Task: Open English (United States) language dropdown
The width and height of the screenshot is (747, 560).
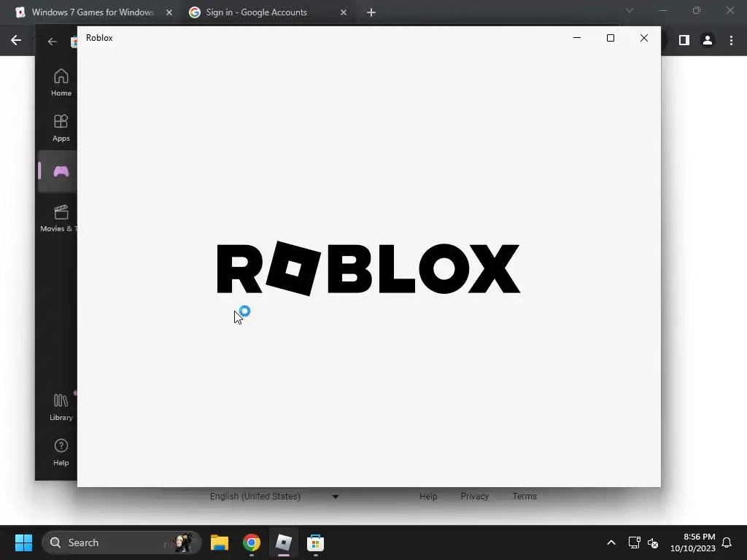Action: (274, 496)
